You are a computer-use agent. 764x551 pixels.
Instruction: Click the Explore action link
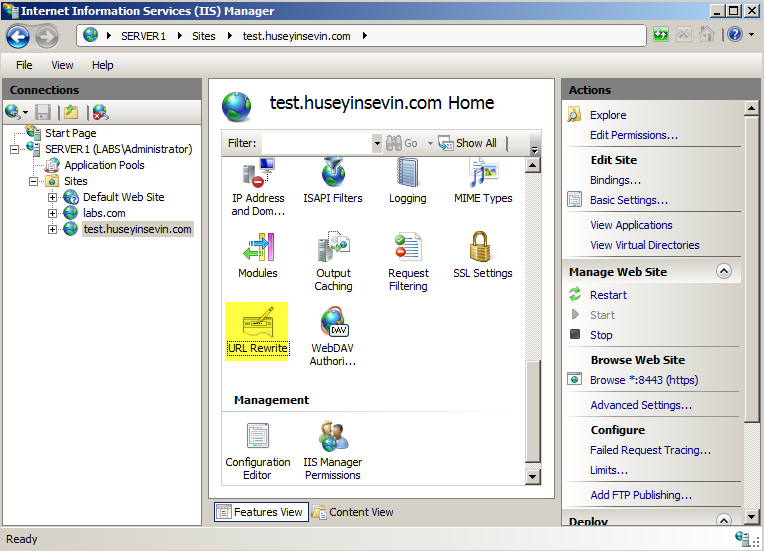click(608, 115)
